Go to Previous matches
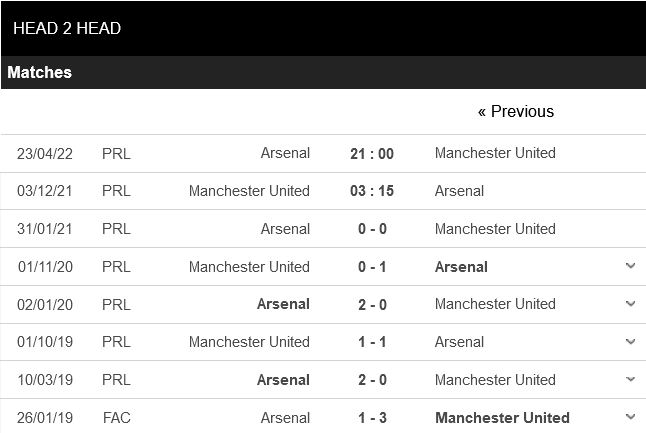The height and width of the screenshot is (433, 646). coord(515,111)
